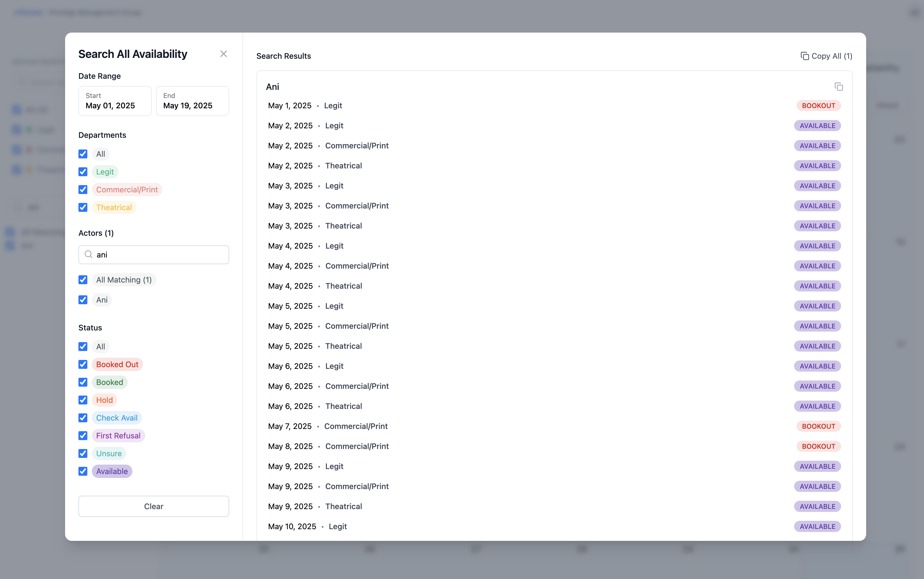Click the copy icon on Ani's result card

(x=839, y=87)
